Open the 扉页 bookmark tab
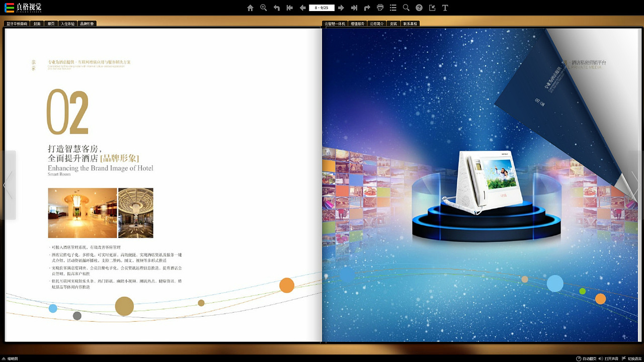The height and width of the screenshot is (362, 644). [x=51, y=24]
